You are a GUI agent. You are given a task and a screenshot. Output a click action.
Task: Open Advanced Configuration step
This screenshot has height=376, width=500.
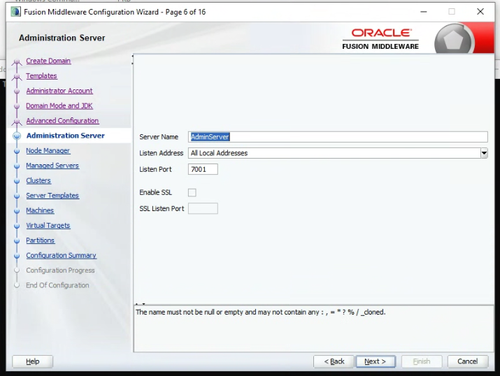62,121
